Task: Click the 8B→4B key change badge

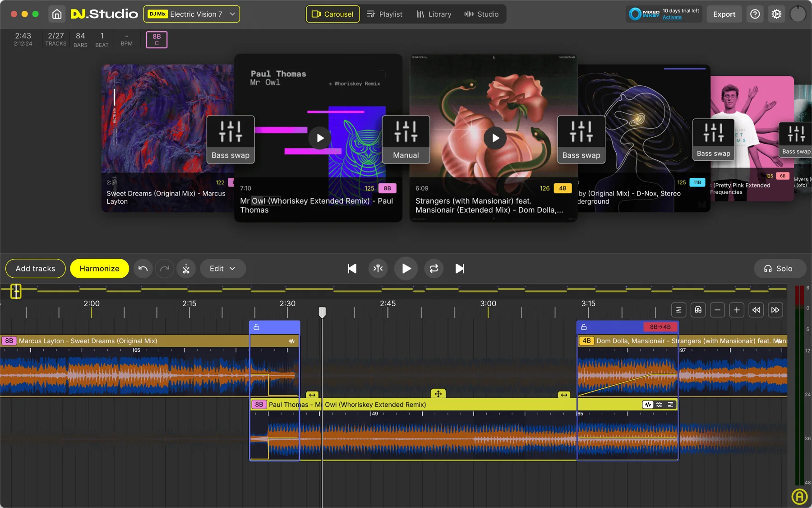Action: point(660,327)
